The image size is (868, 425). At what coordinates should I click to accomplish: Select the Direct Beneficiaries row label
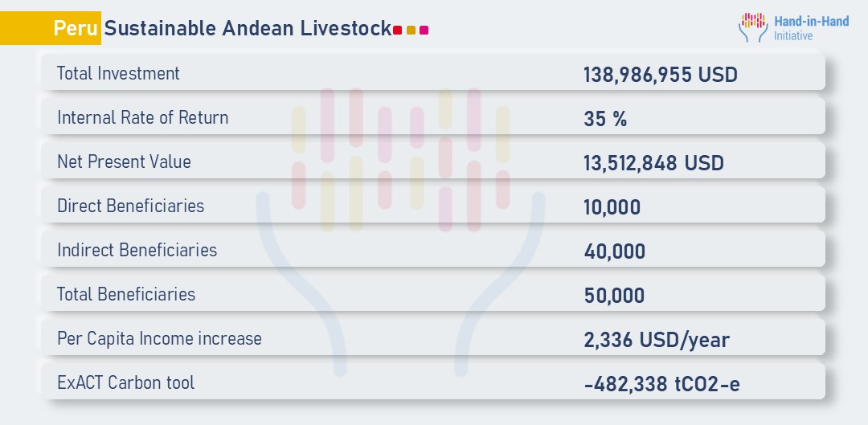coord(130,206)
